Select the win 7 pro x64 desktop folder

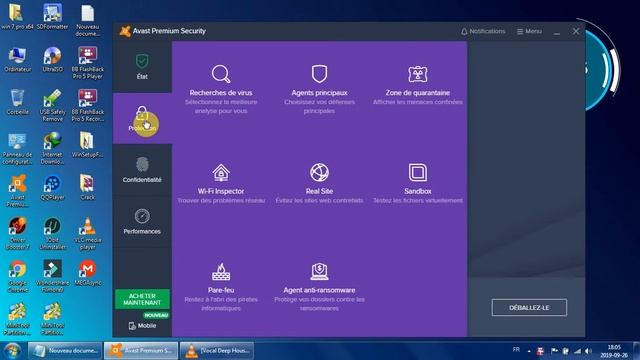[17, 17]
